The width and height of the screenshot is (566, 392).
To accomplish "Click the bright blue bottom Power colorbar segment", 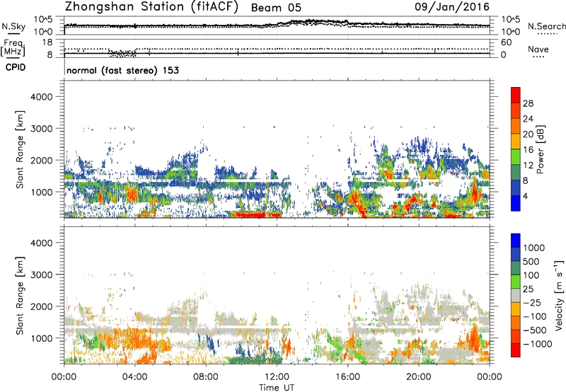I will click(x=516, y=203).
